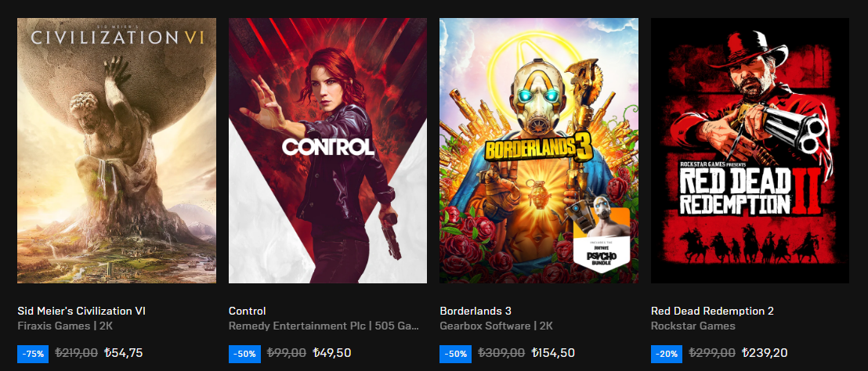Click the Rockstar Games publisher text
The width and height of the screenshot is (868, 371).
pyautogui.click(x=693, y=326)
